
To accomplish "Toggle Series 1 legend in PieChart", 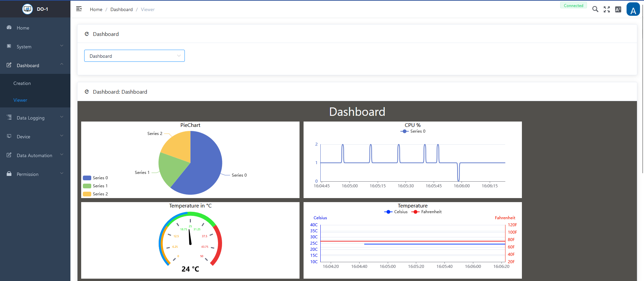I will coord(96,186).
